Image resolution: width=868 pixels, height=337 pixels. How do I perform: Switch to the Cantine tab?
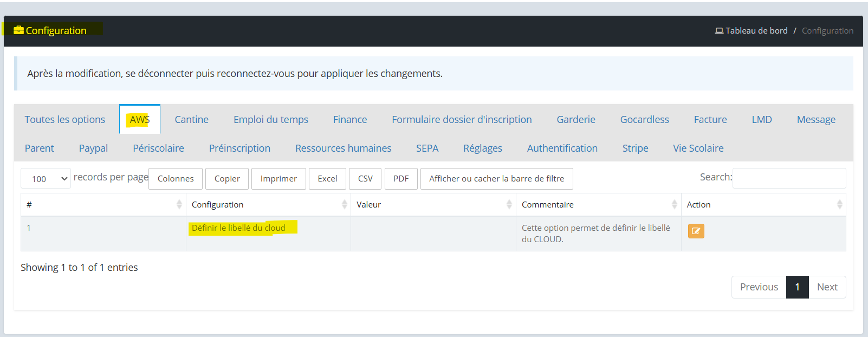[x=191, y=119]
